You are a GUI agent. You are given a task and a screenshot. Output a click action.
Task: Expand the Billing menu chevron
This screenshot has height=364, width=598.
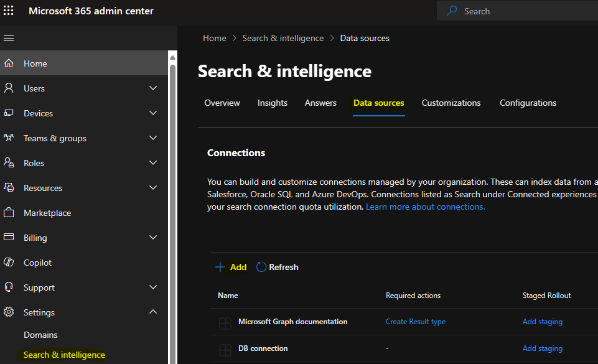tap(153, 237)
